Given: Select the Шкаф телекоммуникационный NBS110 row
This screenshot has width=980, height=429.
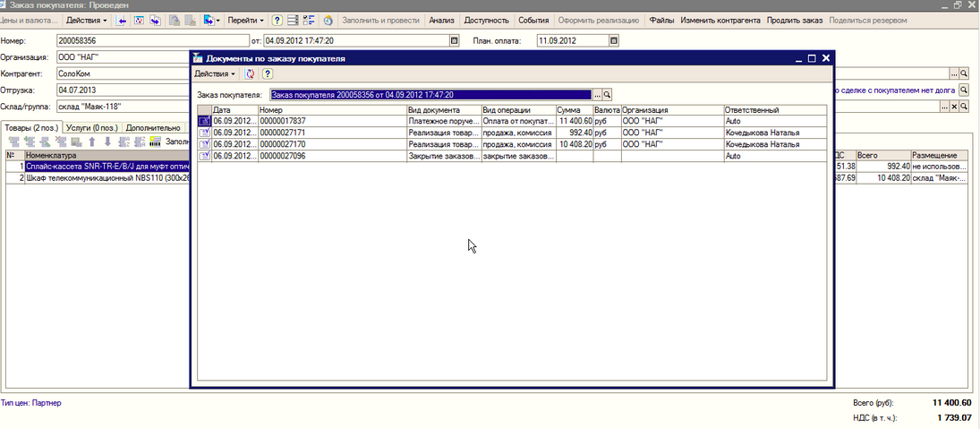Looking at the screenshot, I should [107, 178].
